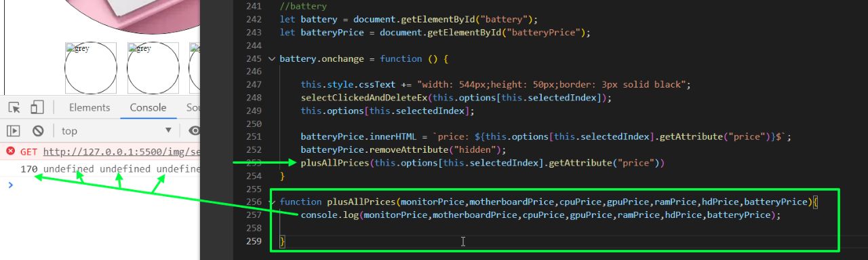Show the console sidebar panel icon
This screenshot has height=260, width=868.
pyautogui.click(x=13, y=131)
